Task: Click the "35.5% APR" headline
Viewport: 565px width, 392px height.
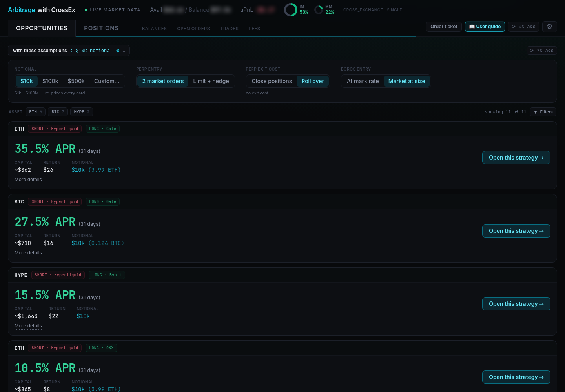Action: pyautogui.click(x=45, y=149)
